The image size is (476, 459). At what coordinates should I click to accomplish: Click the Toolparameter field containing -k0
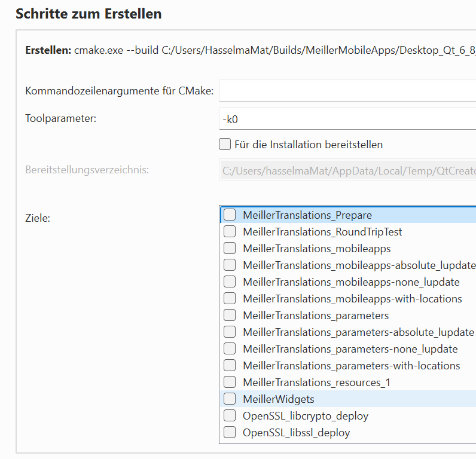pyautogui.click(x=347, y=119)
